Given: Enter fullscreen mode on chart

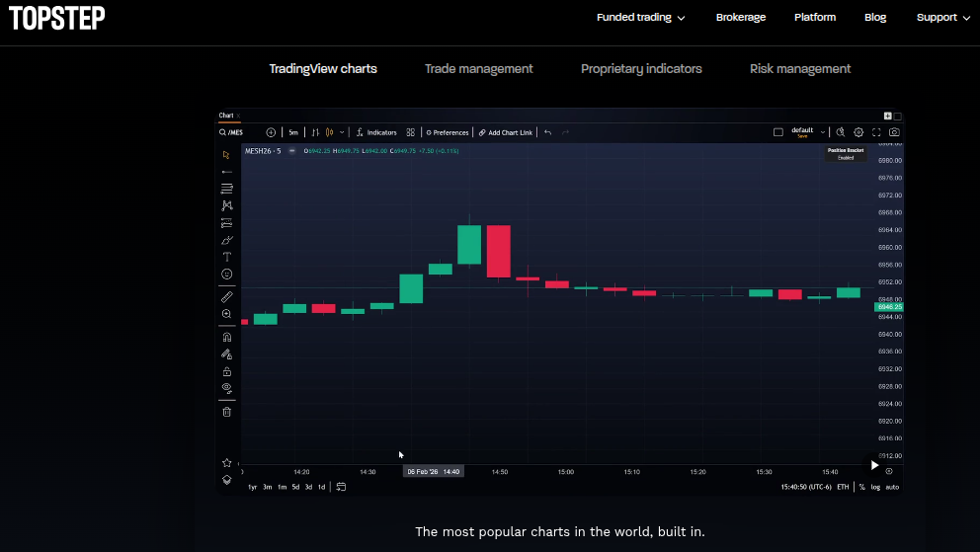Looking at the screenshot, I should 876,132.
